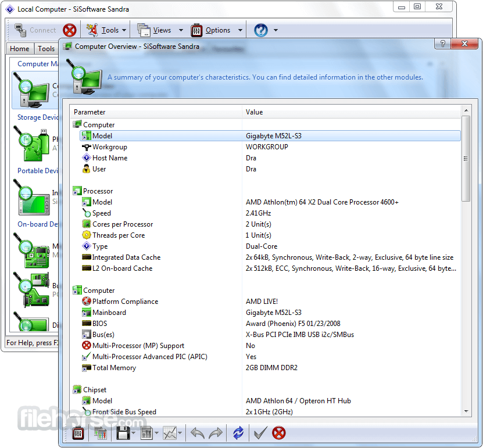The image size is (483, 448).
Task: Click the Sandra app icon in main title bar
Action: 10,9
